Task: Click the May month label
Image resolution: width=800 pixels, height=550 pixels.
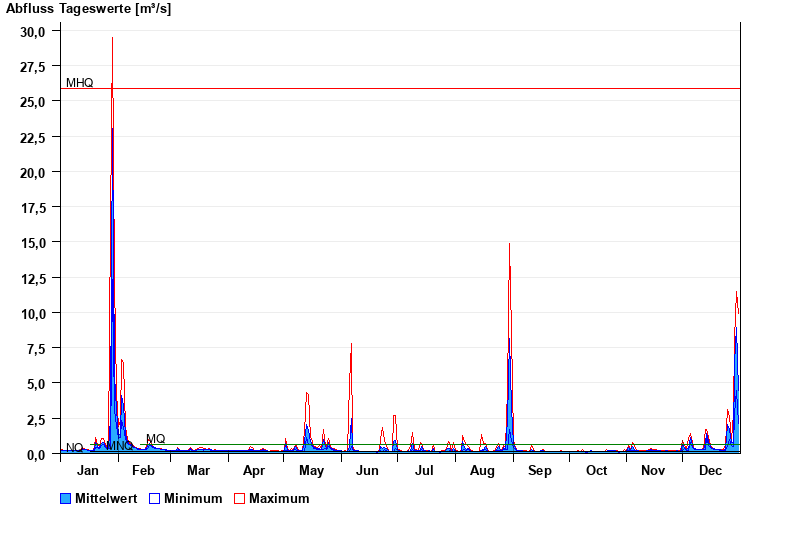Action: (311, 470)
